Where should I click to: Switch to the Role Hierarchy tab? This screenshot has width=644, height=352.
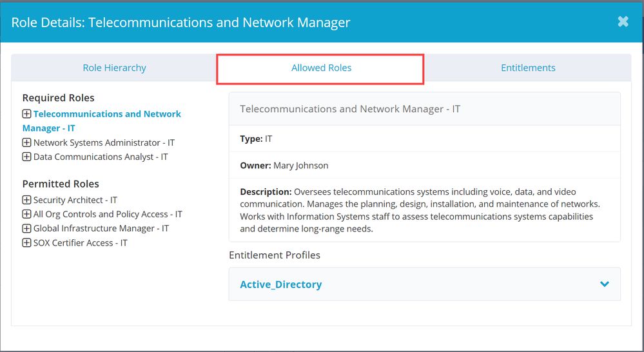114,68
